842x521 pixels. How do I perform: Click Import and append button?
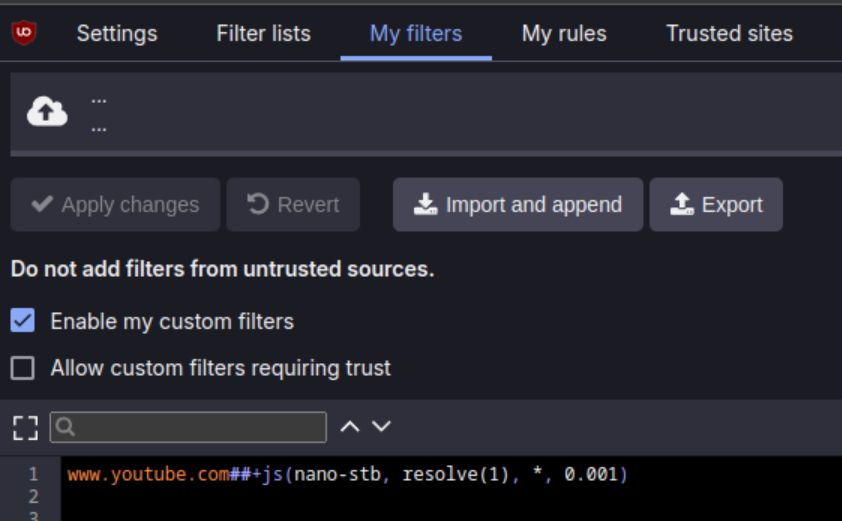[x=518, y=205]
